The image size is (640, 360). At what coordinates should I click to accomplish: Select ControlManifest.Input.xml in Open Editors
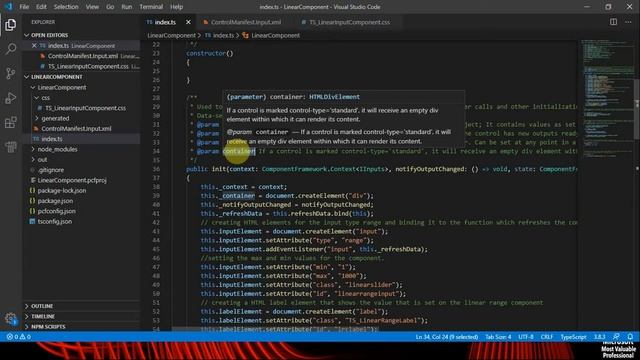[x=83, y=56]
